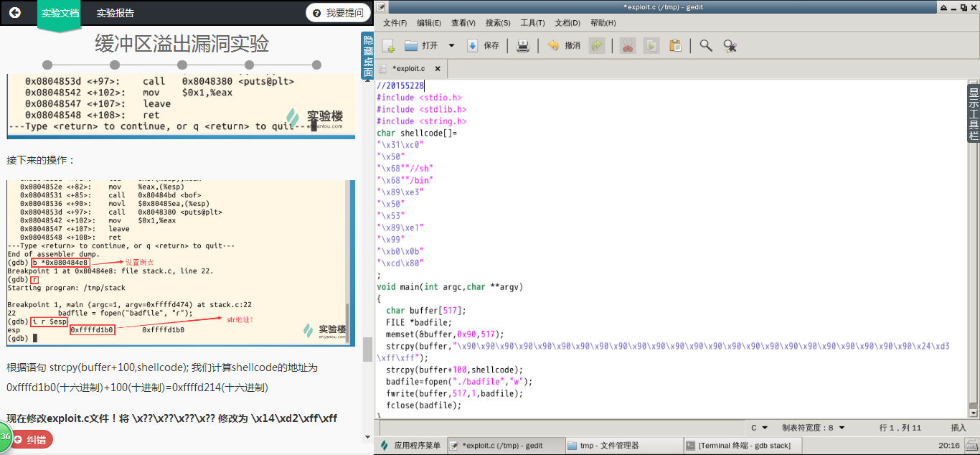
Task: Change tab width 制表符宽度 dropdown
Action: pyautogui.click(x=812, y=427)
